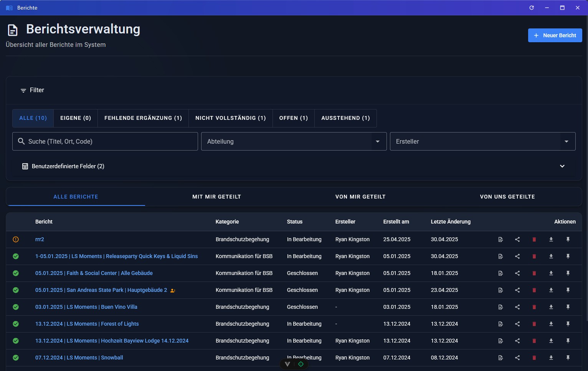Viewport: 588px width, 371px height.
Task: Switch to the VON MIR GETEILT tab
Action: [x=360, y=197]
